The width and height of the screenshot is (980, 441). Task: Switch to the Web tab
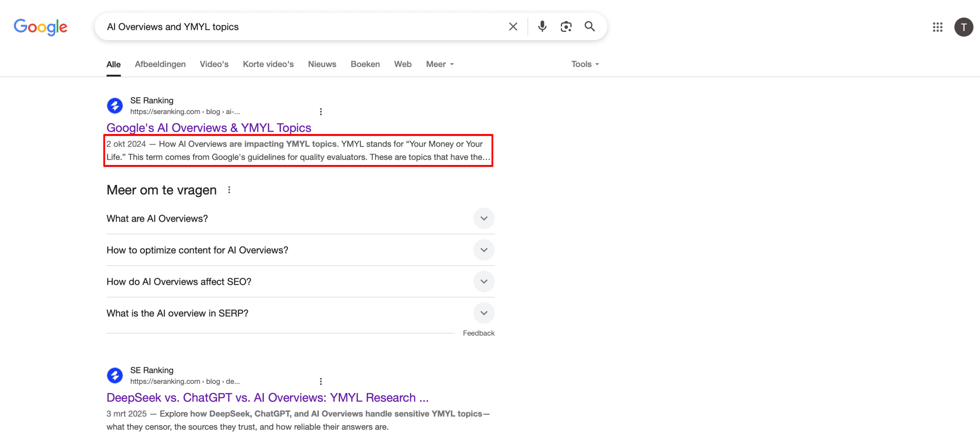(x=403, y=64)
